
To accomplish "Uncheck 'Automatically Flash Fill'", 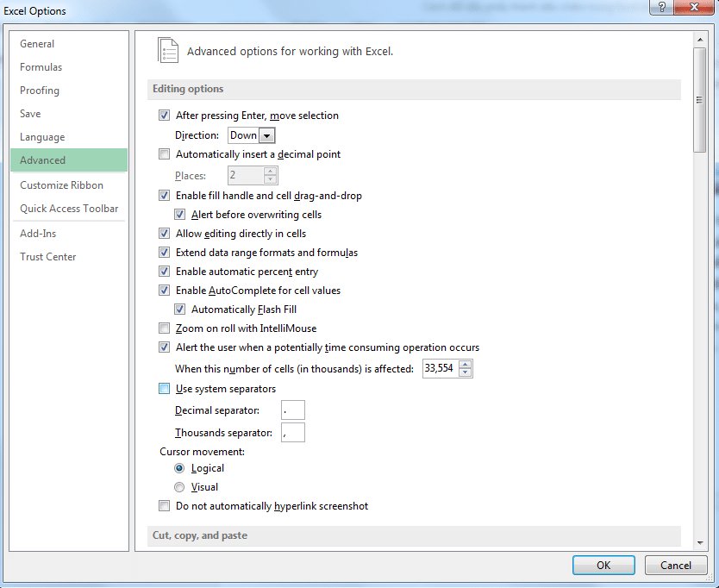I will (x=179, y=310).
